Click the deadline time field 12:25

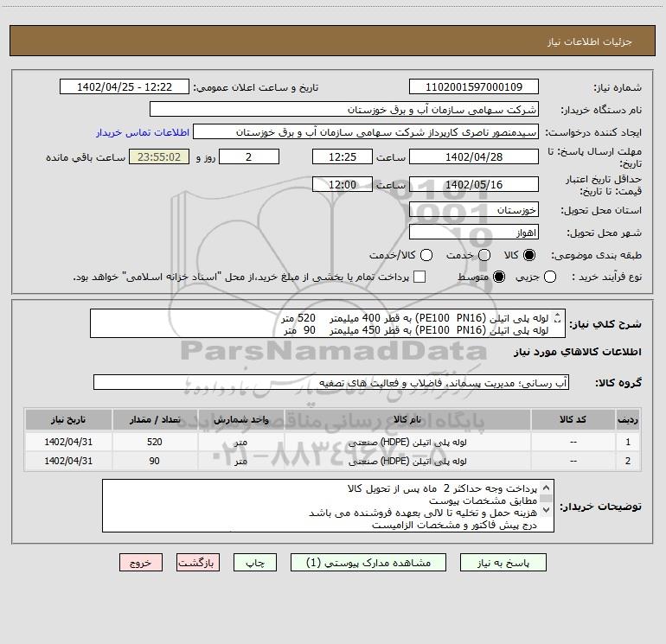click(343, 156)
